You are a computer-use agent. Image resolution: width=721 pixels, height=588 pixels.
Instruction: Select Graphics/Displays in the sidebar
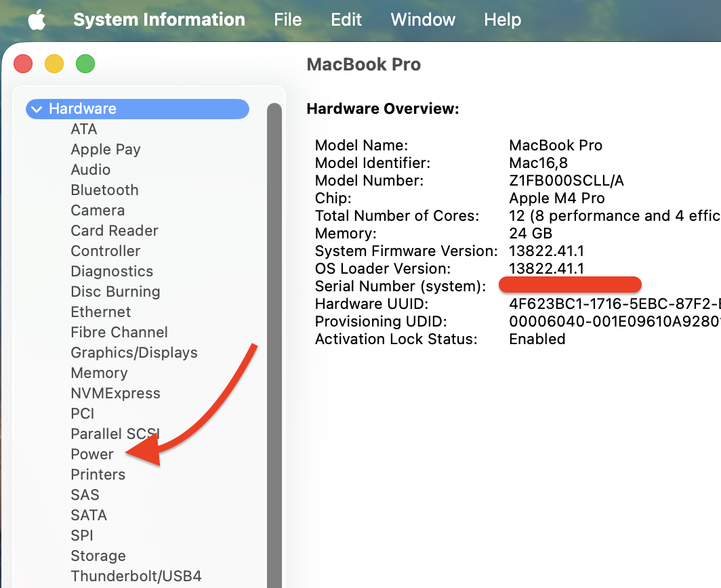click(x=134, y=353)
